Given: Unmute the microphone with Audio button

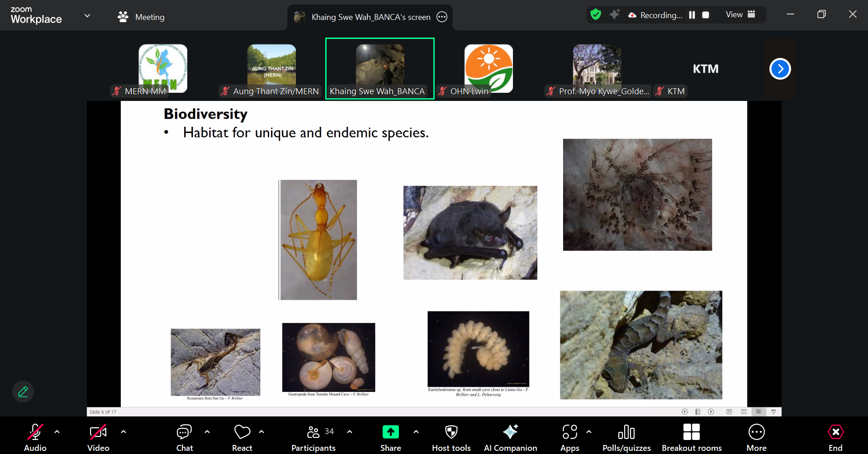Looking at the screenshot, I should point(35,437).
